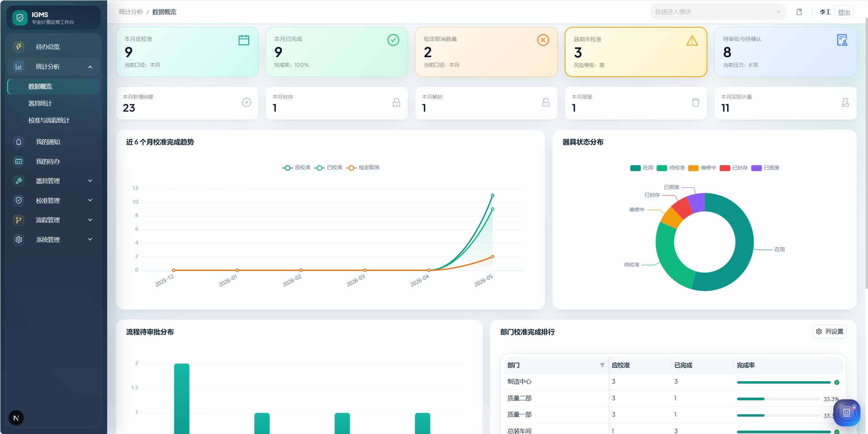Expand the 器具管理 sidebar group
Image resolution: width=868 pixels, height=434 pixels.
point(53,181)
